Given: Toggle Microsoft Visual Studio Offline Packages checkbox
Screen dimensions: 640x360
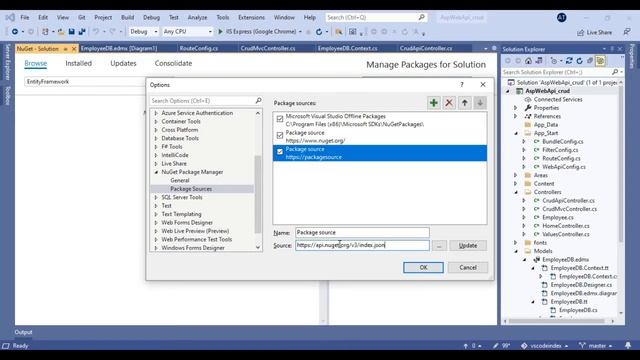Looking at the screenshot, I should click(x=280, y=119).
